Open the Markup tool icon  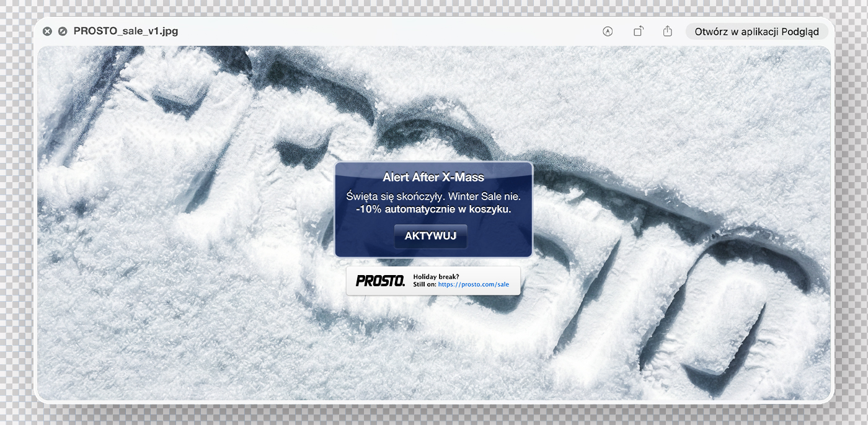608,32
